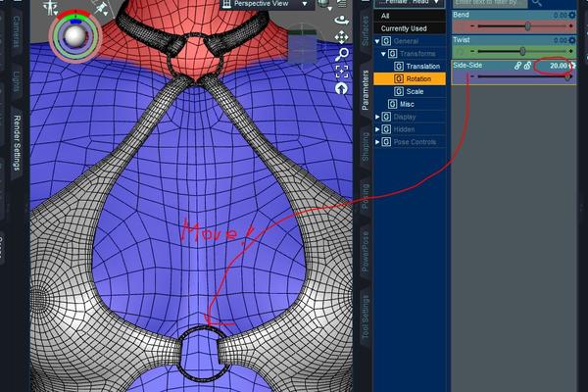This screenshot has width=588, height=392.
Task: Expand the Pose Controls group arrow
Action: (x=377, y=142)
